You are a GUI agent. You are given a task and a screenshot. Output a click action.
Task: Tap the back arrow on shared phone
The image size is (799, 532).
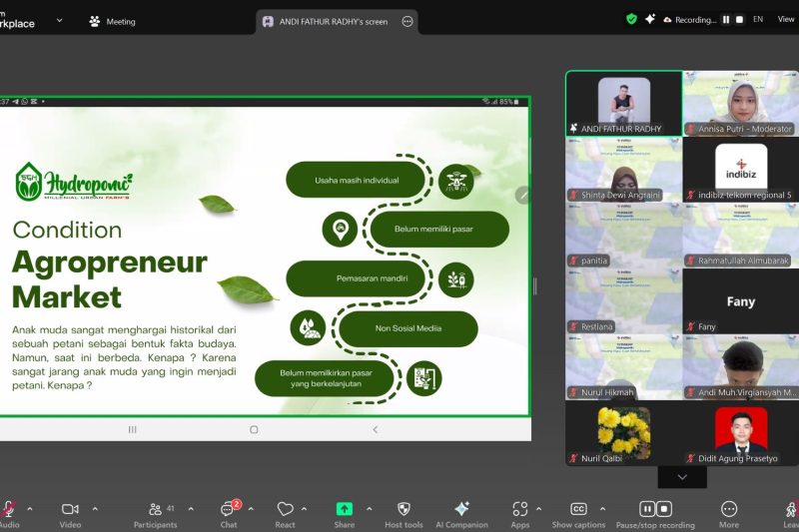pos(376,429)
